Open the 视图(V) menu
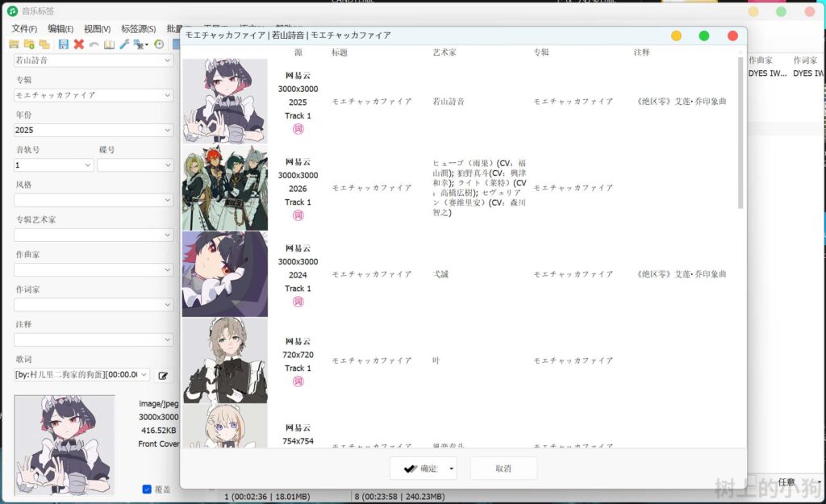The height and width of the screenshot is (504, 826). (x=97, y=29)
